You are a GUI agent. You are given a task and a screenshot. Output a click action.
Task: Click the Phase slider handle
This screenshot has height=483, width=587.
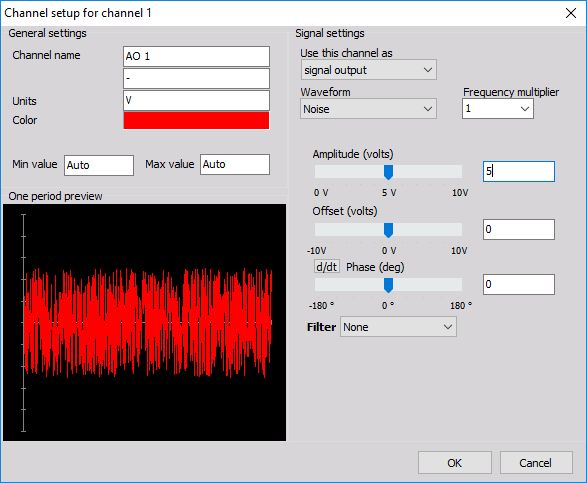(389, 285)
